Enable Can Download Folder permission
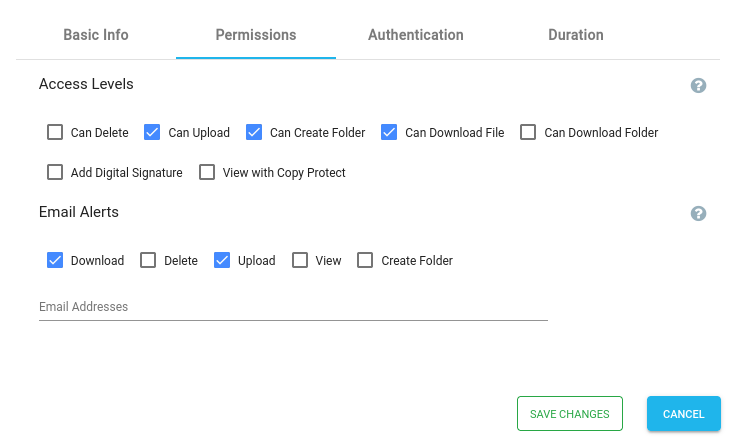 click(529, 132)
